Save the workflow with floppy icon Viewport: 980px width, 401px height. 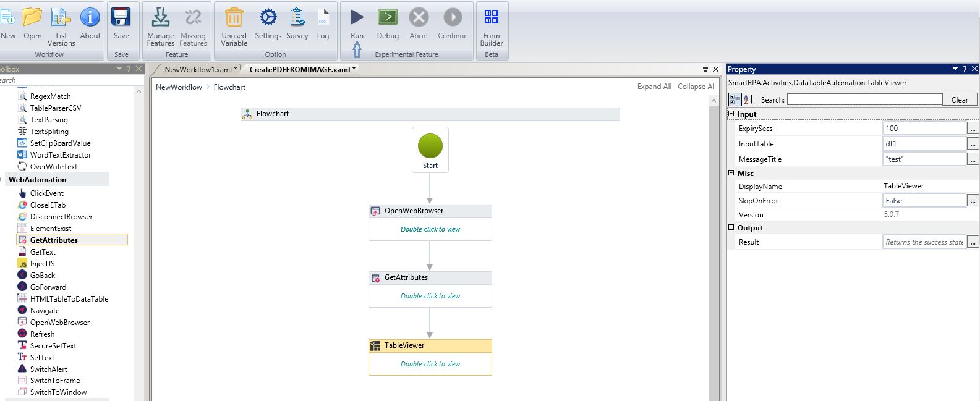click(x=121, y=18)
